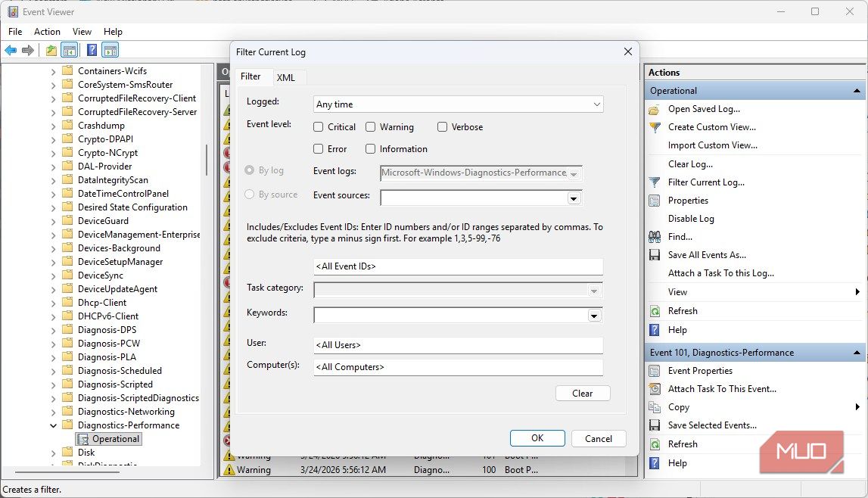Screen dimensions: 868x498
Task: Select the Filter tab
Action: coord(250,76)
